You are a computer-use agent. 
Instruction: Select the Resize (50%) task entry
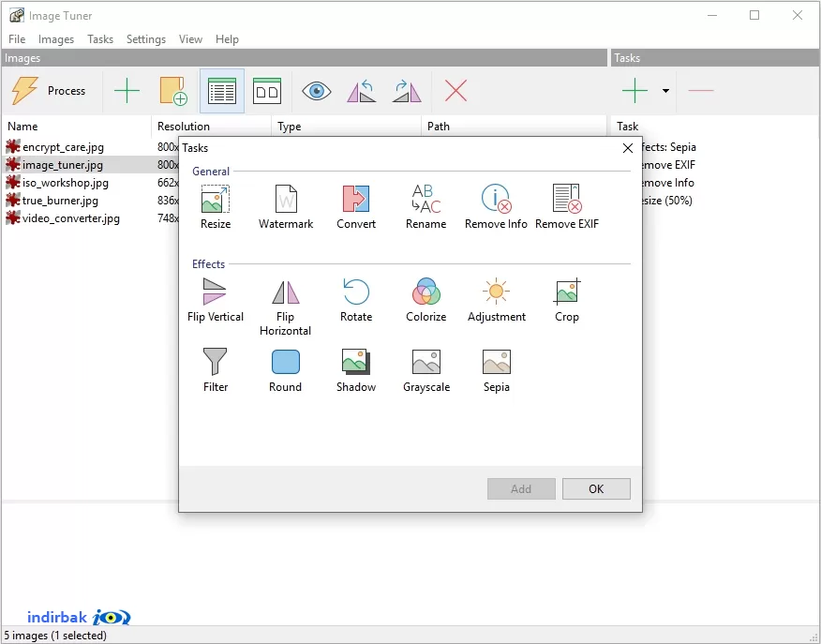tap(667, 201)
